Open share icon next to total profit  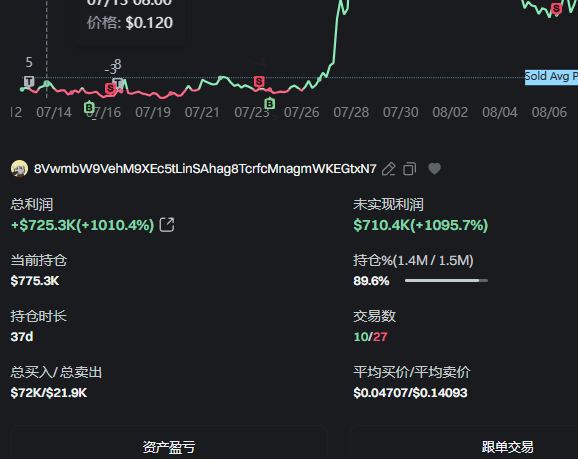tap(167, 225)
